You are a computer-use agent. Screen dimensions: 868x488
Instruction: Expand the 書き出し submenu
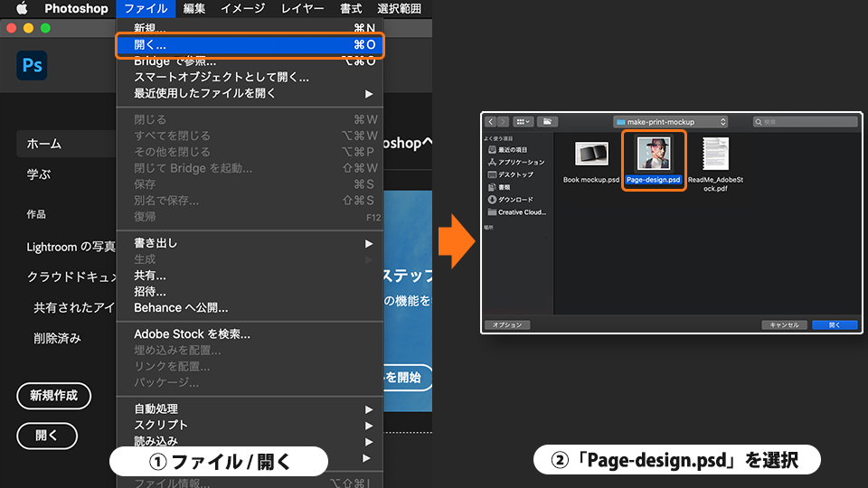click(250, 243)
